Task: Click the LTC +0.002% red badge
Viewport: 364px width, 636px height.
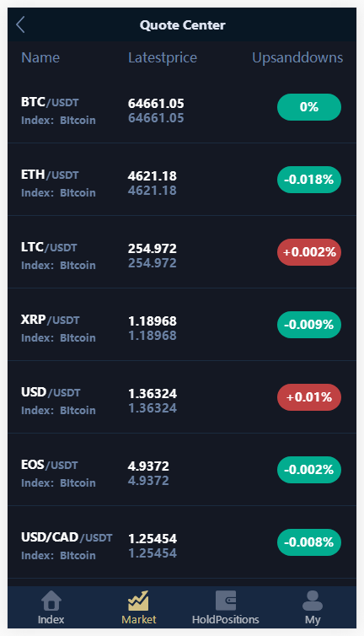Action: (309, 252)
